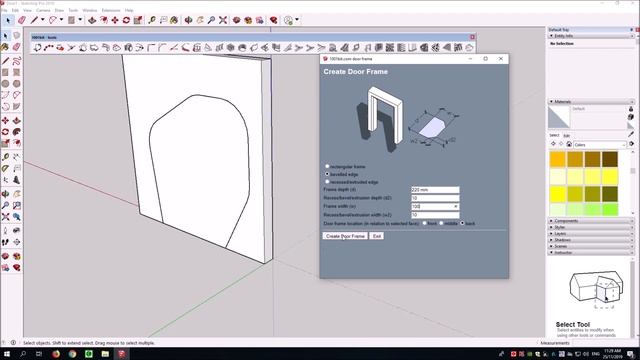
Task: Click the account sign-in icon in top toolbar
Action: (289, 20)
